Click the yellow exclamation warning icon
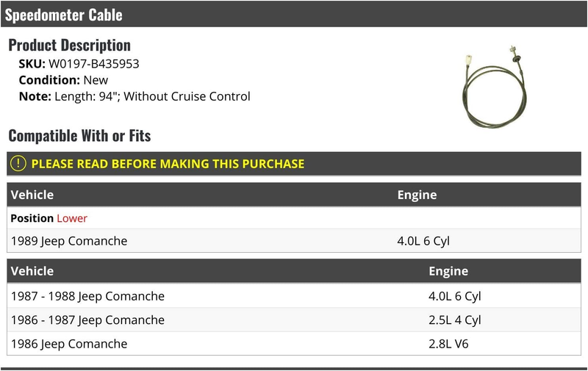This screenshot has height=371, width=588. coord(18,164)
